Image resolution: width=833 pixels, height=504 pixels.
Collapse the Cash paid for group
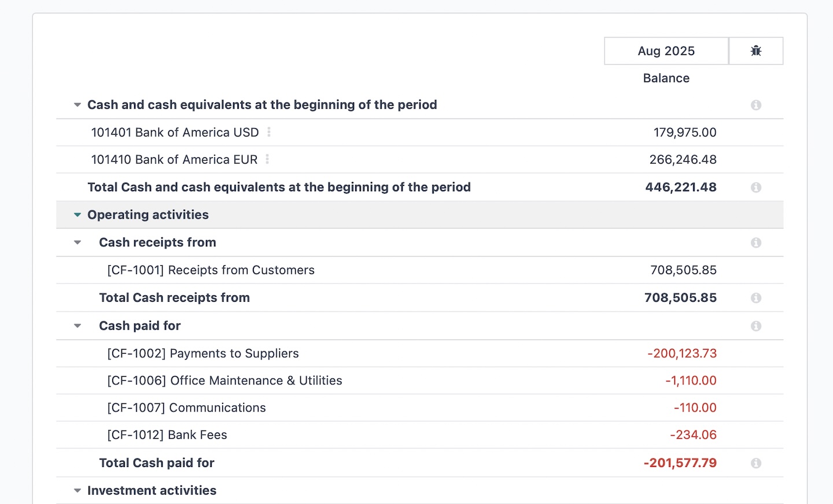78,326
